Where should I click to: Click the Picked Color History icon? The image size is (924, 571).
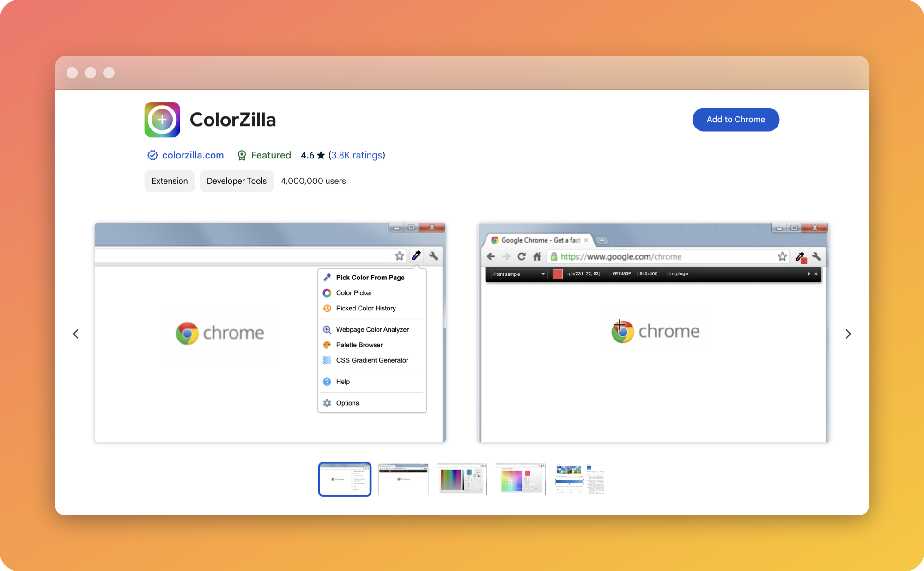click(327, 308)
